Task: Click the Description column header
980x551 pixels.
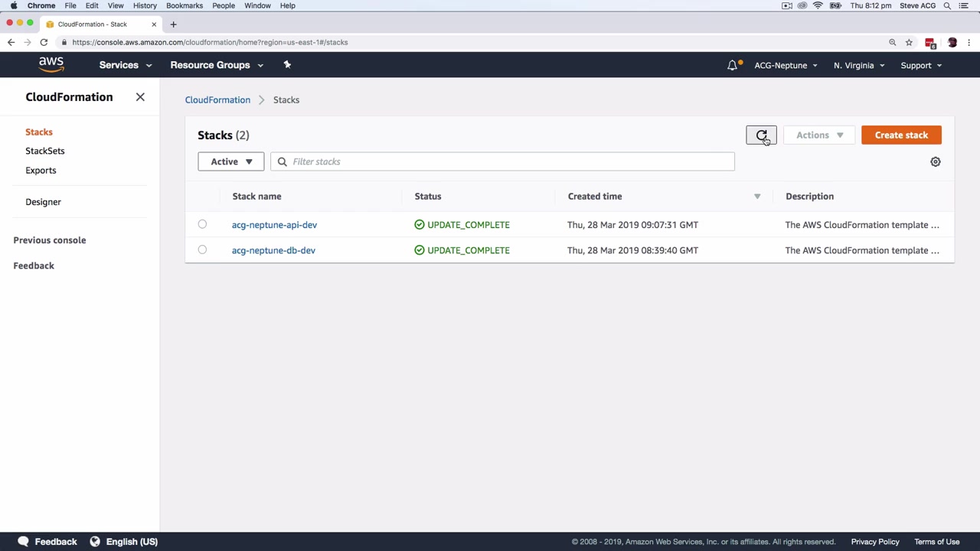Action: (x=809, y=197)
